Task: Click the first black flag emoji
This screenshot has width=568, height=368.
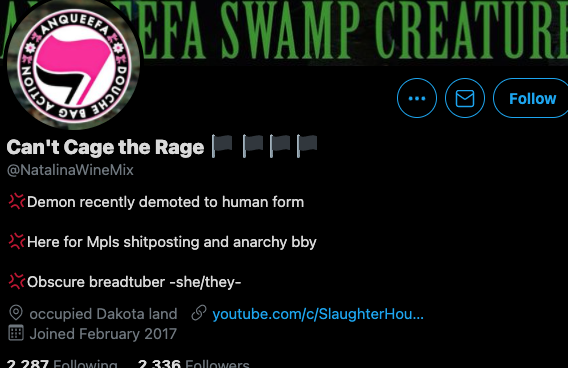Action: click(222, 146)
